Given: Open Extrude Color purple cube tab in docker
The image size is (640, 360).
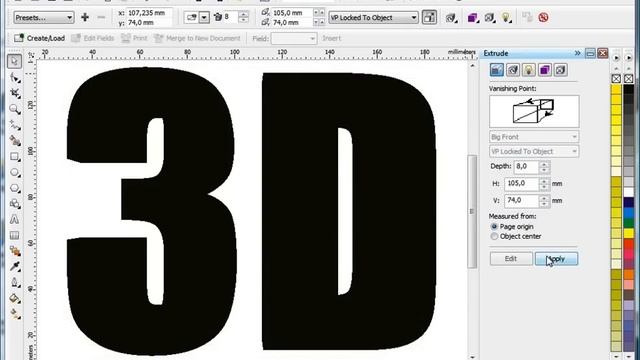Looking at the screenshot, I should pyautogui.click(x=544, y=70).
